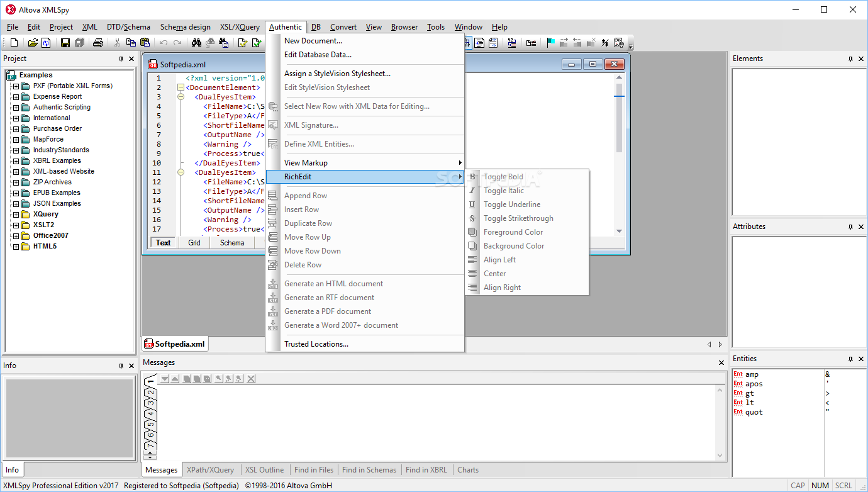Choose Center alignment in RichEdit submenu
The image size is (868, 492).
pyautogui.click(x=527, y=274)
